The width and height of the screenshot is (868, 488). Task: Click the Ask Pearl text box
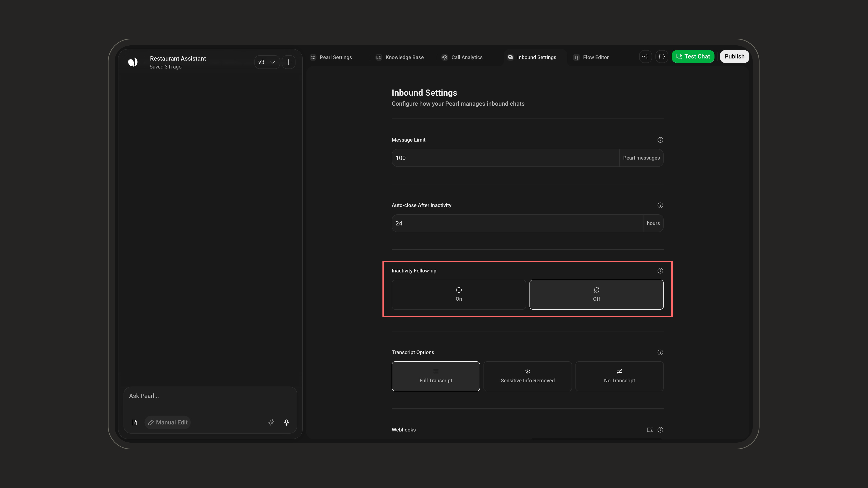[x=210, y=396]
